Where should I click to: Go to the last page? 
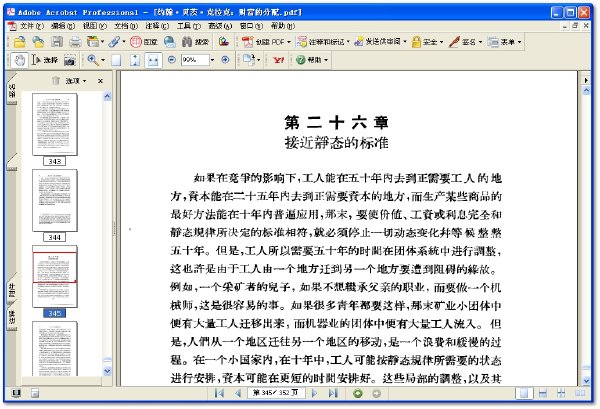coord(333,393)
